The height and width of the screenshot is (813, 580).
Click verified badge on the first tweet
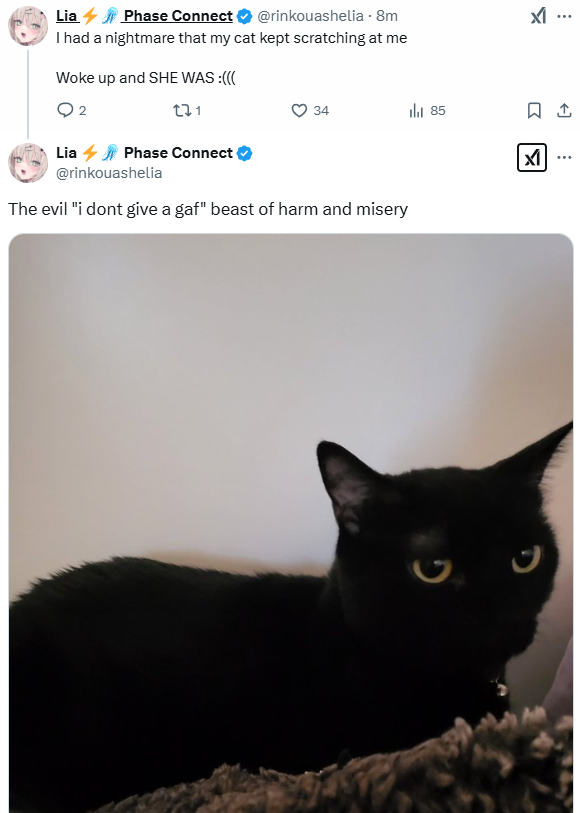tap(244, 17)
